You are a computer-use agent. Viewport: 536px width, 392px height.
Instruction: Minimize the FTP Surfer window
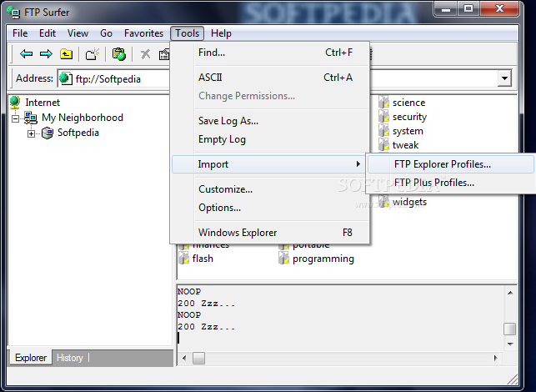pyautogui.click(x=446, y=9)
